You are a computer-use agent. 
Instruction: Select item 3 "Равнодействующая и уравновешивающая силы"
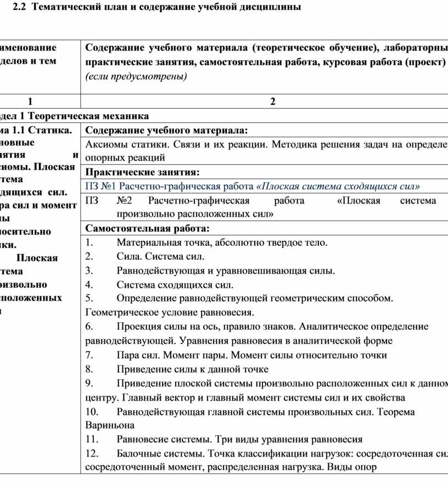pos(226,271)
